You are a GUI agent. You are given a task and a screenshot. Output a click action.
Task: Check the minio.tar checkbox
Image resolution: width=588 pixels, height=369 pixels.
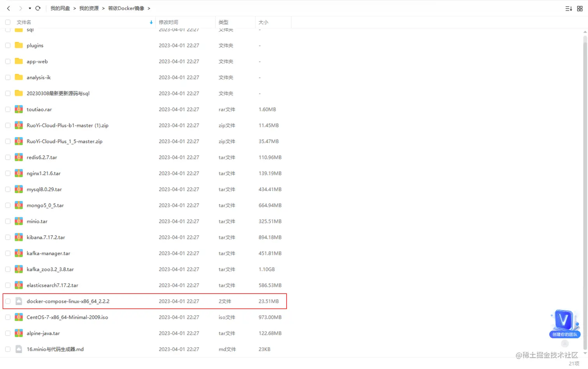(x=8, y=221)
